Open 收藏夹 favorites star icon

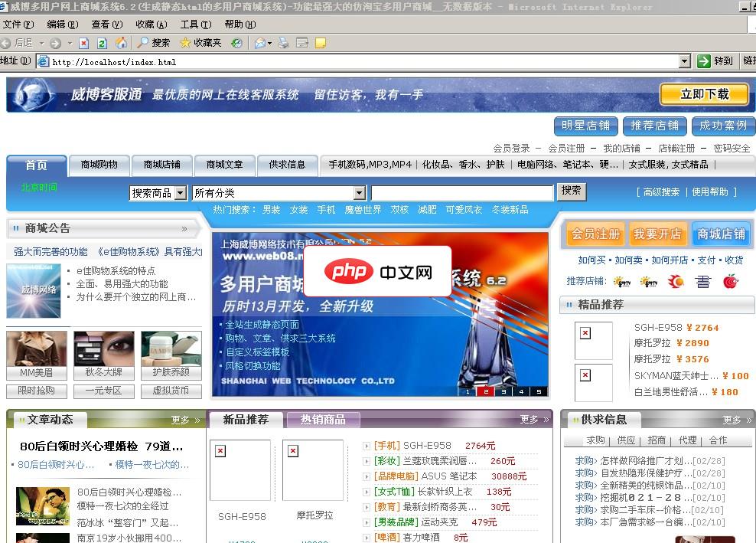(x=184, y=44)
